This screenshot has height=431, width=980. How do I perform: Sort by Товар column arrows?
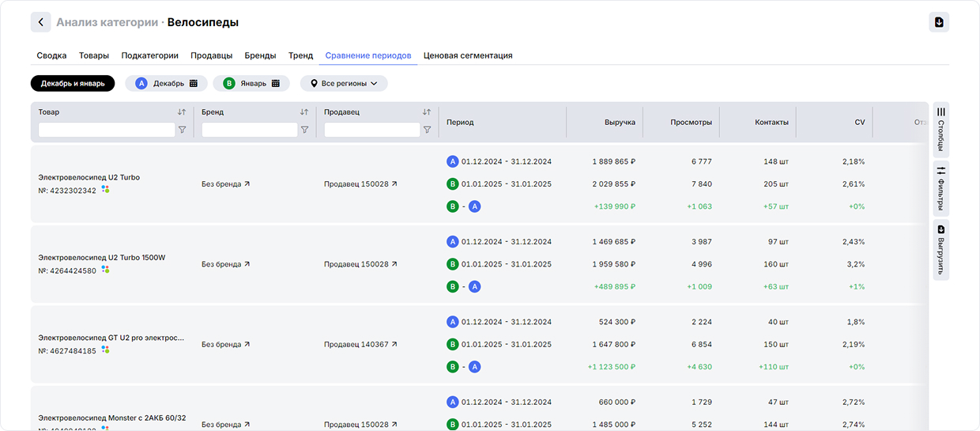point(182,112)
